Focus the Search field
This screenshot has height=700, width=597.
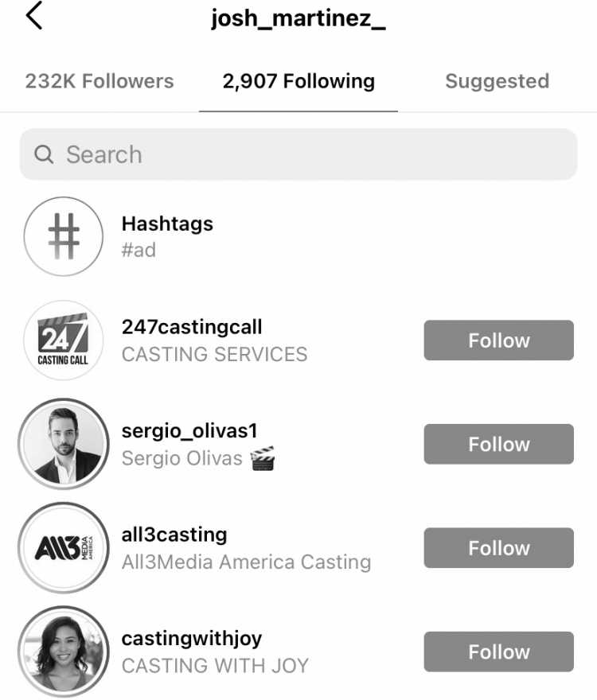298,154
